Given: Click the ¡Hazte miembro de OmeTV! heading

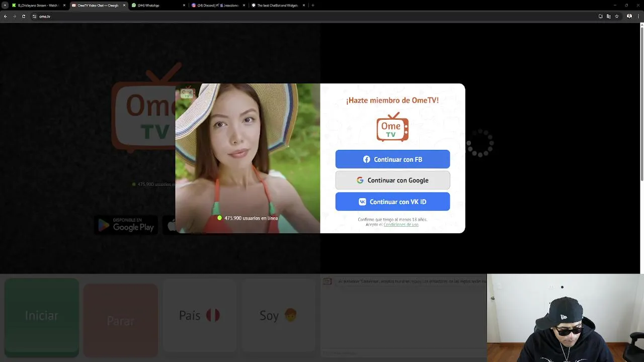Looking at the screenshot, I should tap(392, 100).
